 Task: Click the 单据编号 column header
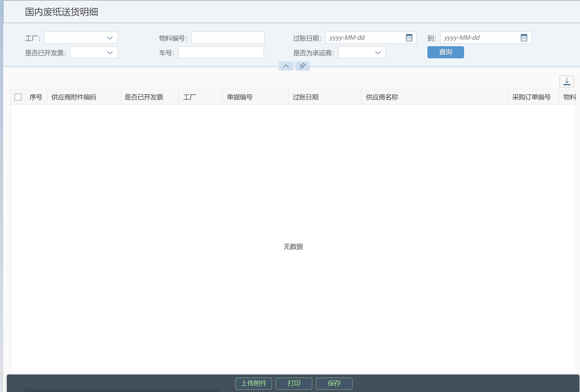pyautogui.click(x=256, y=97)
